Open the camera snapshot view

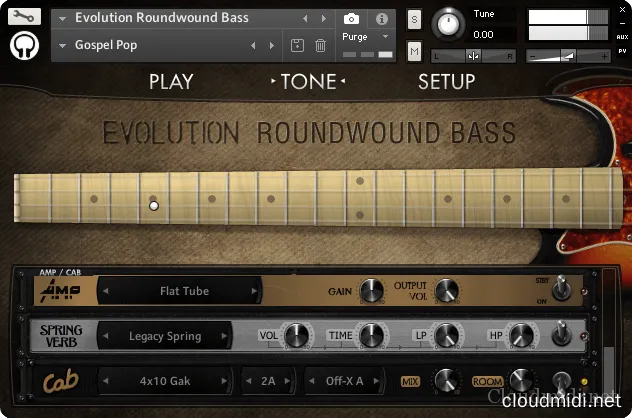pyautogui.click(x=351, y=19)
